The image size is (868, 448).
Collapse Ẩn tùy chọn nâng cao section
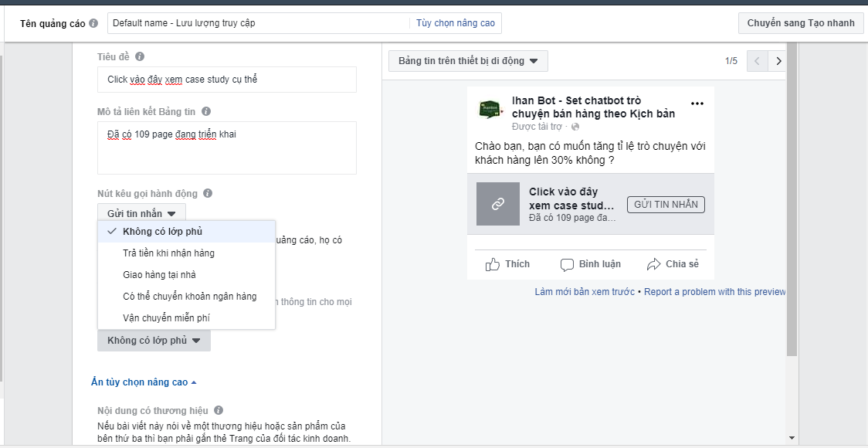point(144,382)
